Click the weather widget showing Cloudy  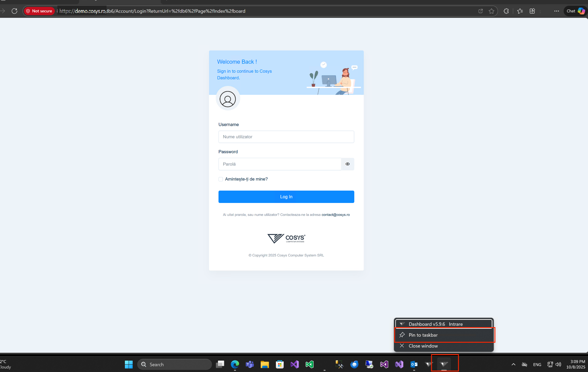(5, 365)
